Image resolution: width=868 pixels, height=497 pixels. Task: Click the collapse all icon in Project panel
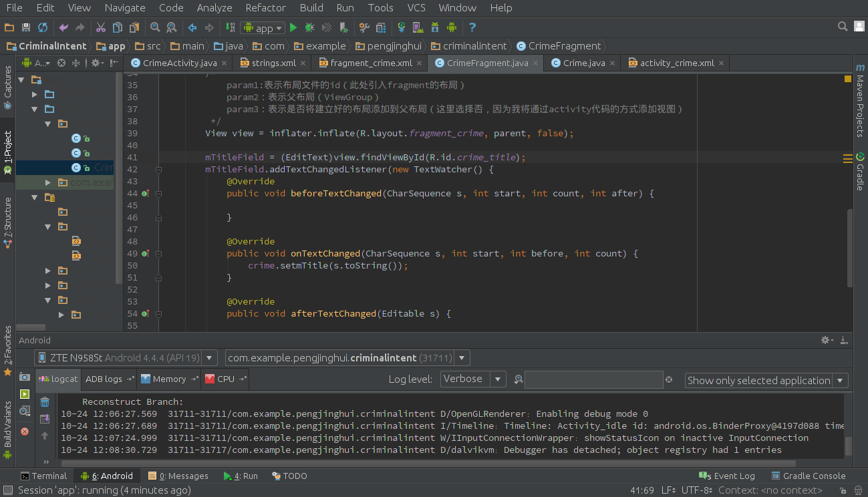(x=76, y=63)
